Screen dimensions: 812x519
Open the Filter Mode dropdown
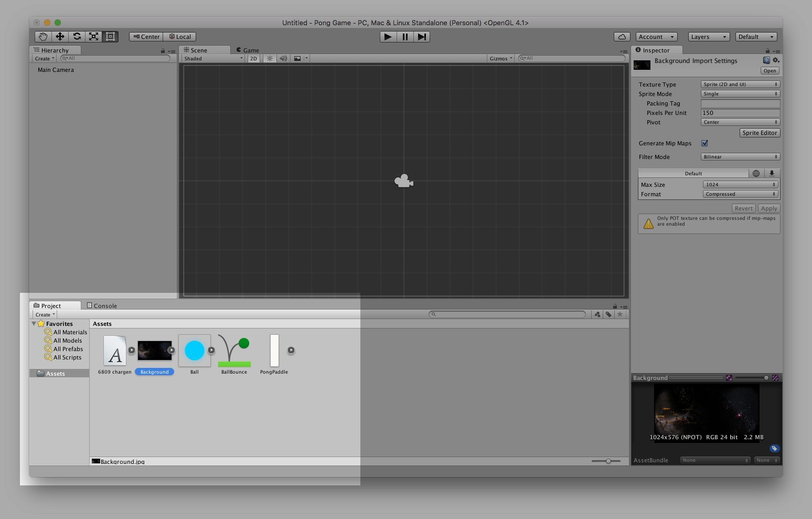740,157
